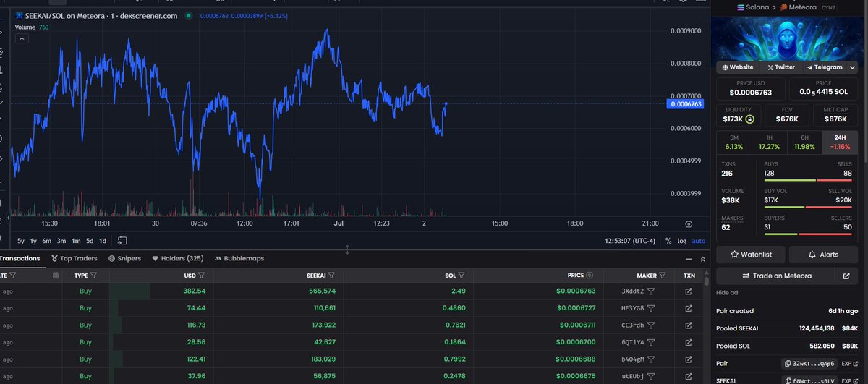The width and height of the screenshot is (868, 384).
Task: Open the Top Traders tab
Action: click(76, 258)
